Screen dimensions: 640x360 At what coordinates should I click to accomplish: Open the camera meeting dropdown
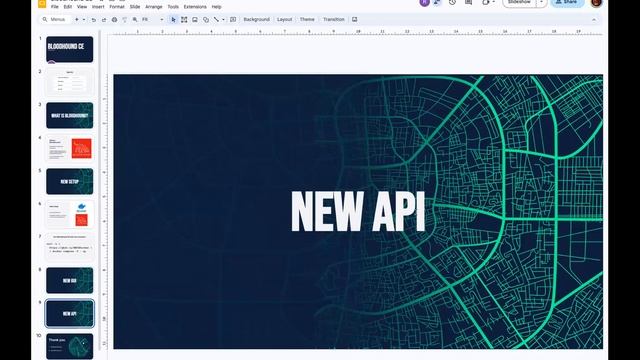[x=488, y=2]
